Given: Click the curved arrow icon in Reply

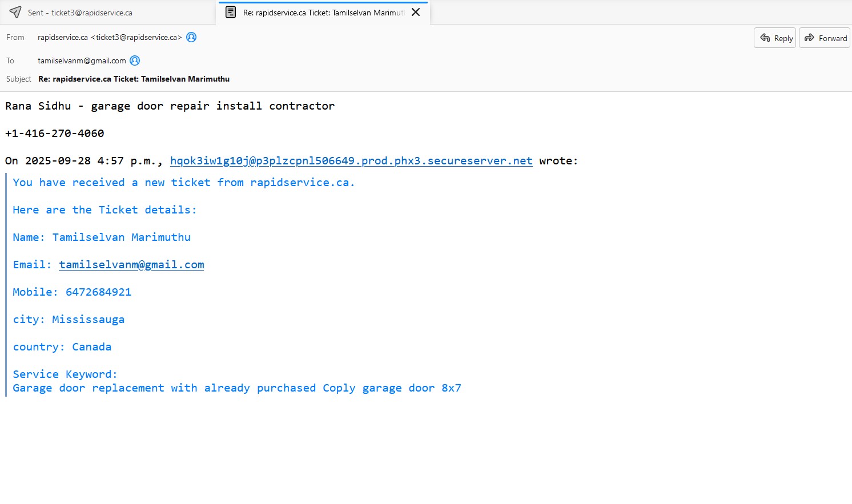Looking at the screenshot, I should click(765, 38).
